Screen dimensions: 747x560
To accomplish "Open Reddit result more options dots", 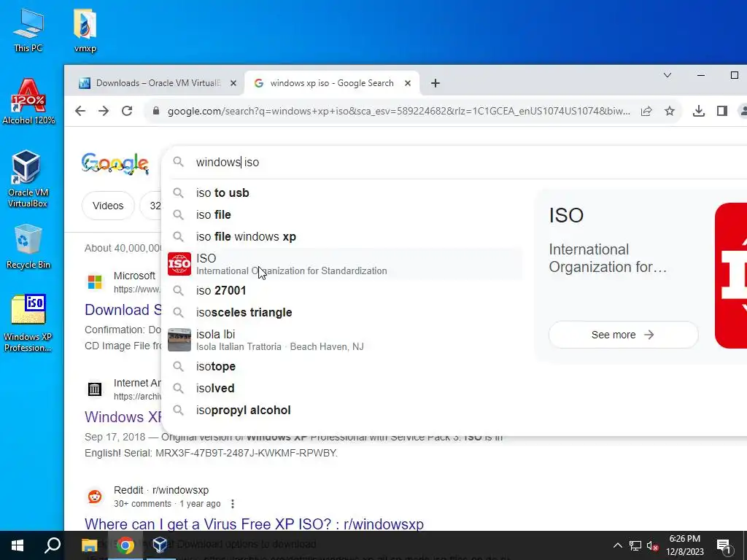I will point(233,504).
